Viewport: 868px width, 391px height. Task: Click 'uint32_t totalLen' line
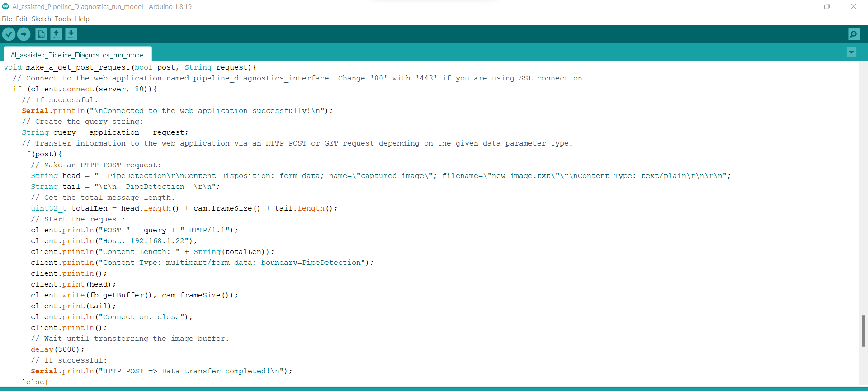click(x=184, y=208)
